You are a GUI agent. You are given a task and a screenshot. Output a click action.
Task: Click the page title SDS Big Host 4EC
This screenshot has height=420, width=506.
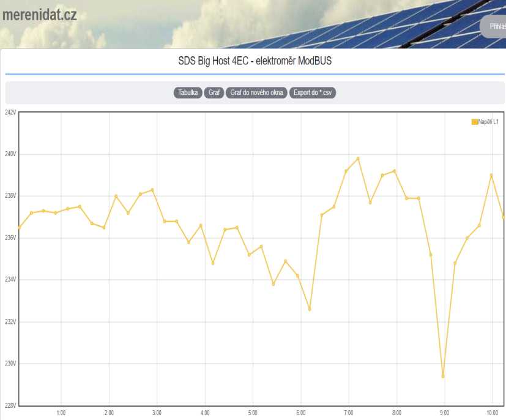click(x=255, y=61)
